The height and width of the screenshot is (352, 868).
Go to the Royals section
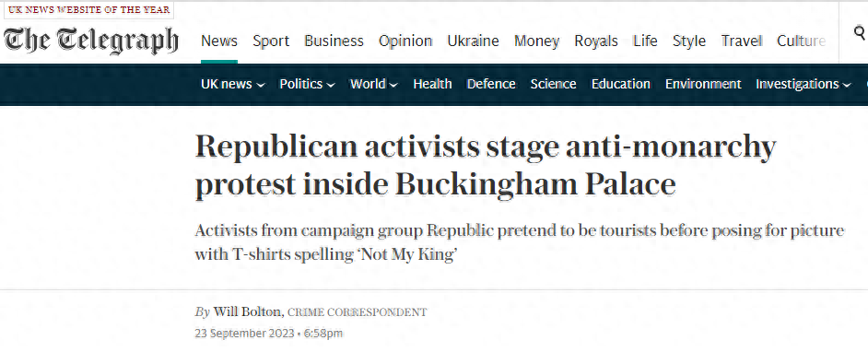[596, 41]
